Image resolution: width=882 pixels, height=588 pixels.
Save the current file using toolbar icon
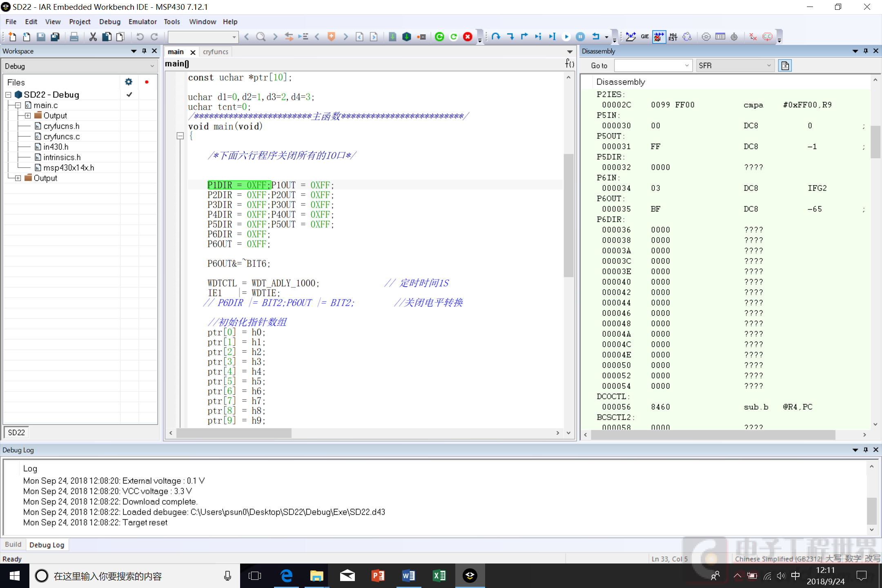tap(41, 37)
